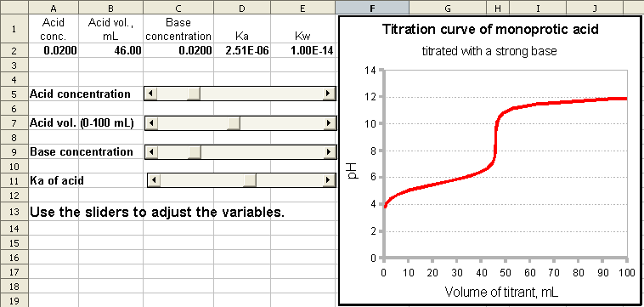
Task: Select column F header
Action: coord(372,8)
